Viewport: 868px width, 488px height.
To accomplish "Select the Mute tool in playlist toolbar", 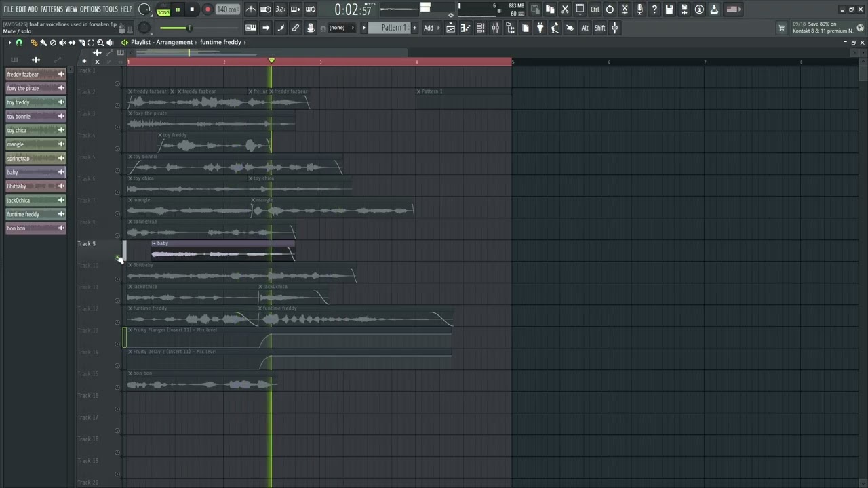I will coord(62,43).
